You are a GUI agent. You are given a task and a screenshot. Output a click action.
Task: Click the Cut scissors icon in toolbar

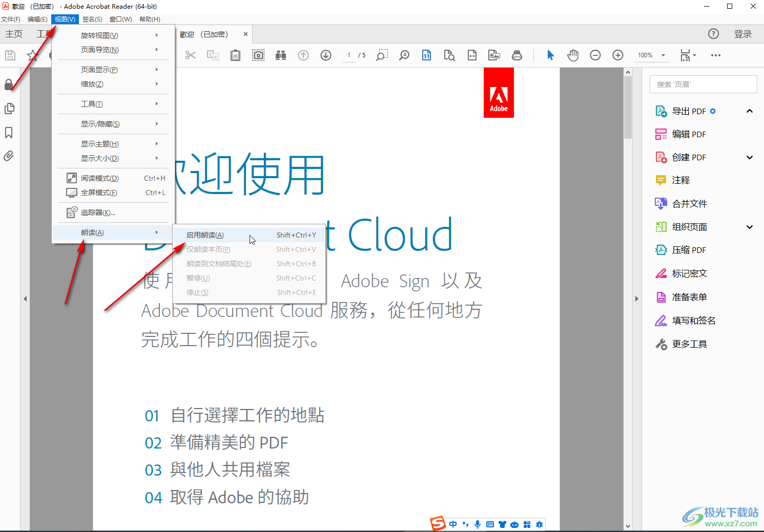[191, 55]
